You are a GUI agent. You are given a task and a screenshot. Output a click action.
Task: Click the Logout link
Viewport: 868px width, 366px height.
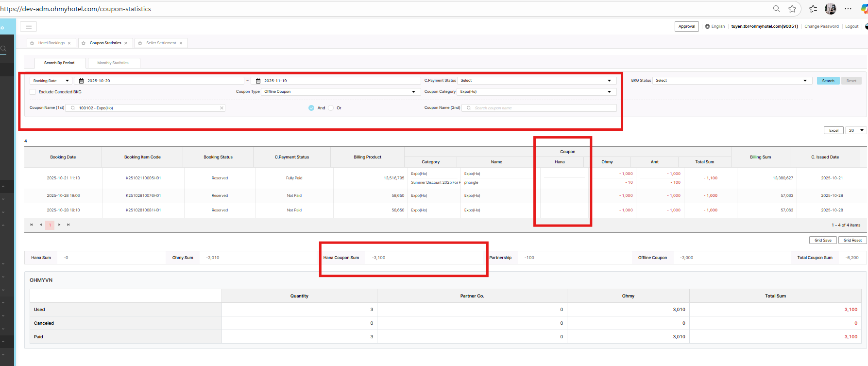point(851,26)
